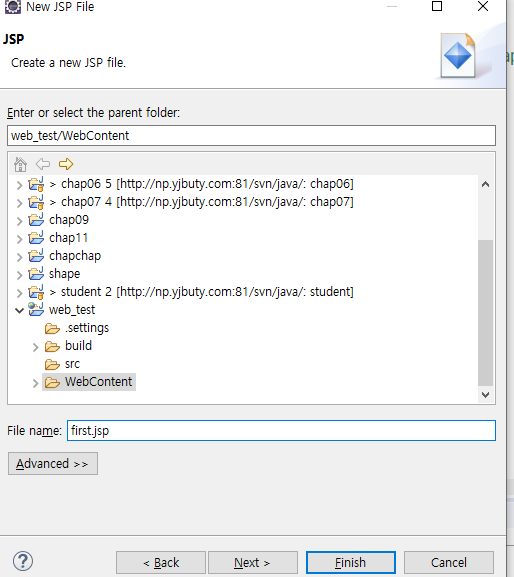Screen dimensions: 514x577
Task: Click the student project folder icon
Action: point(36,292)
